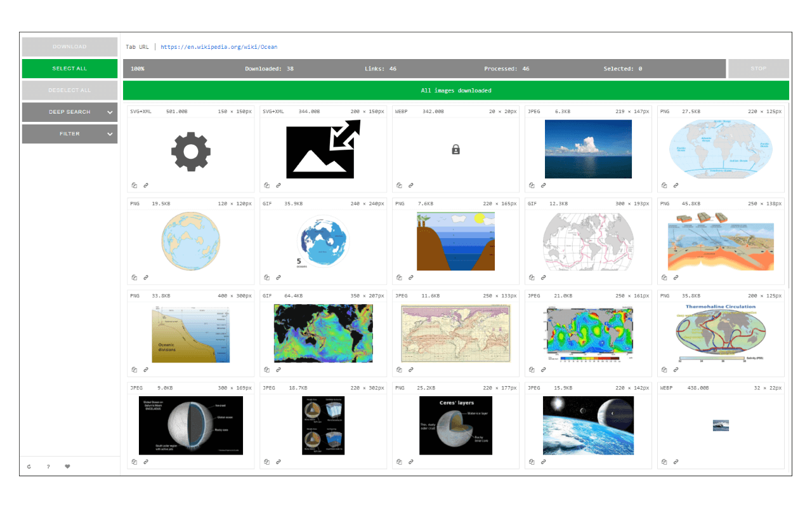Select the ocean clouds JPEG thumbnail
The width and height of the screenshot is (812, 508).
588,149
